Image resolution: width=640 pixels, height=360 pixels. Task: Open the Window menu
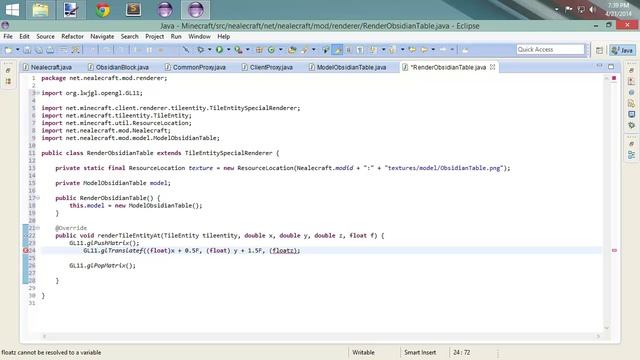(199, 36)
